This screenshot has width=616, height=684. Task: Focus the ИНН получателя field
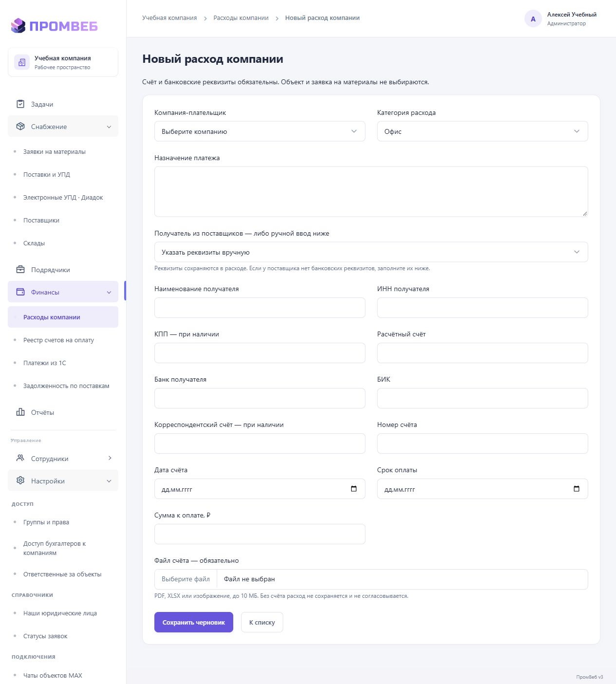(x=483, y=308)
